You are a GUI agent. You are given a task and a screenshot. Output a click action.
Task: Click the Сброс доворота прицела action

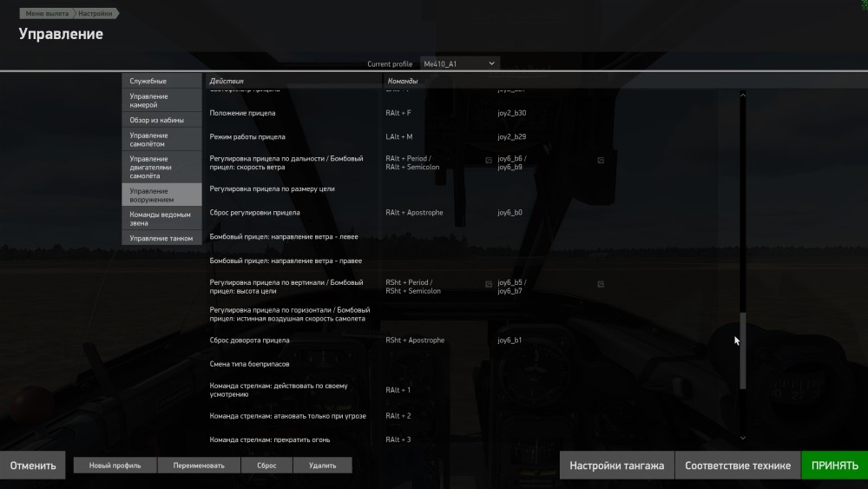(249, 340)
